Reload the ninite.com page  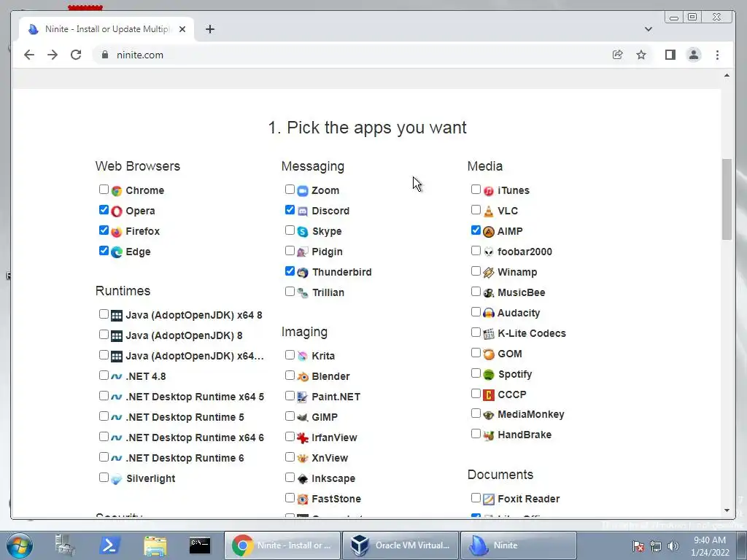76,55
